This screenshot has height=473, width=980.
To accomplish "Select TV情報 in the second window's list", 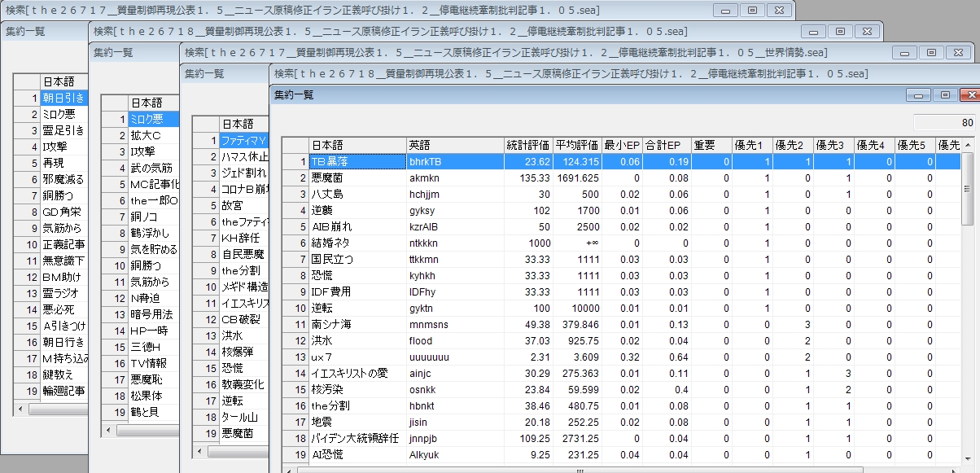I will click(152, 363).
